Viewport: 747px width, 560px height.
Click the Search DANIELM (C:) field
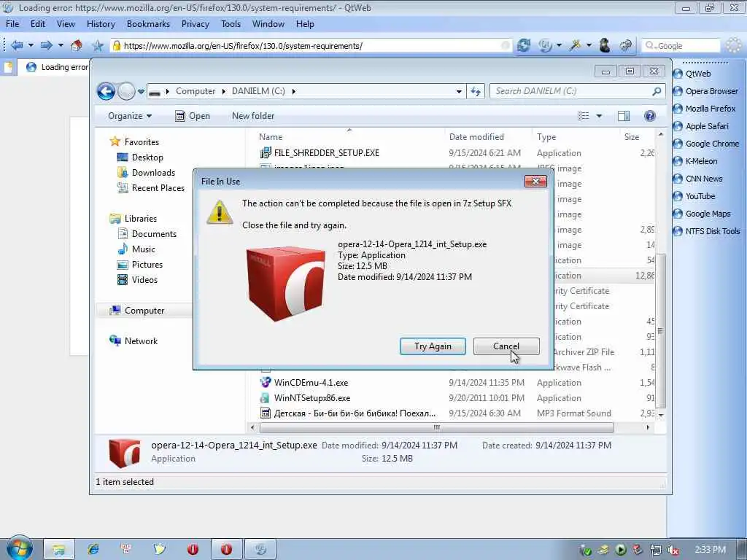point(578,91)
